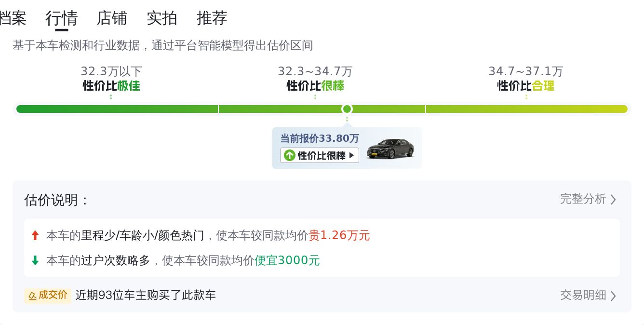
Task: Open the 推荐 tab
Action: (212, 18)
